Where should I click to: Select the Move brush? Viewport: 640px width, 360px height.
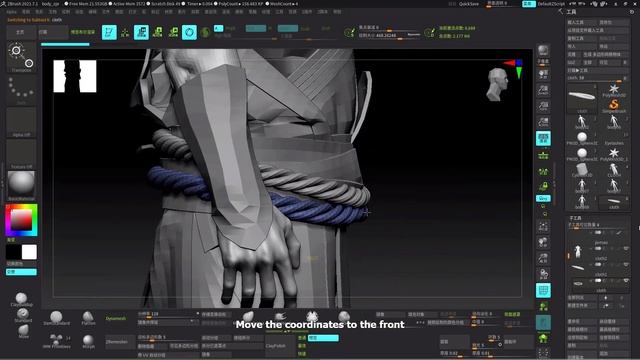(24, 331)
